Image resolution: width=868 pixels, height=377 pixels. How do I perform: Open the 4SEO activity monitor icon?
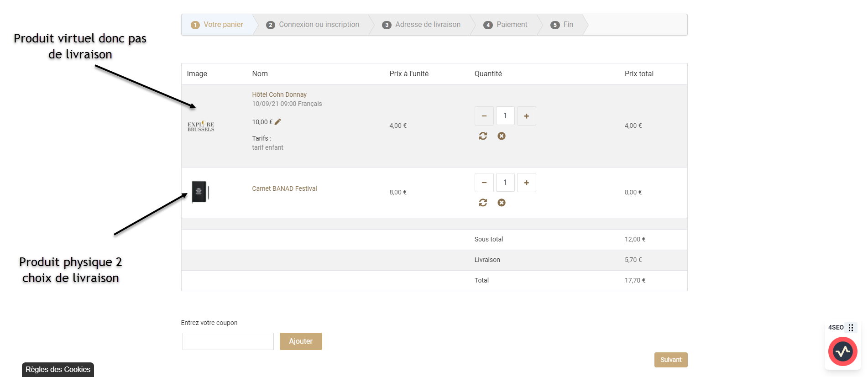(842, 351)
